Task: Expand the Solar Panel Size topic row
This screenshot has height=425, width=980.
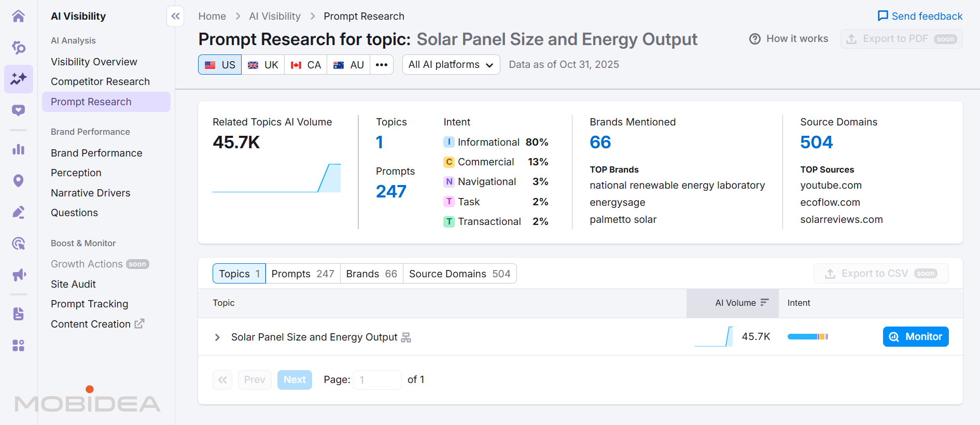Action: (x=217, y=337)
